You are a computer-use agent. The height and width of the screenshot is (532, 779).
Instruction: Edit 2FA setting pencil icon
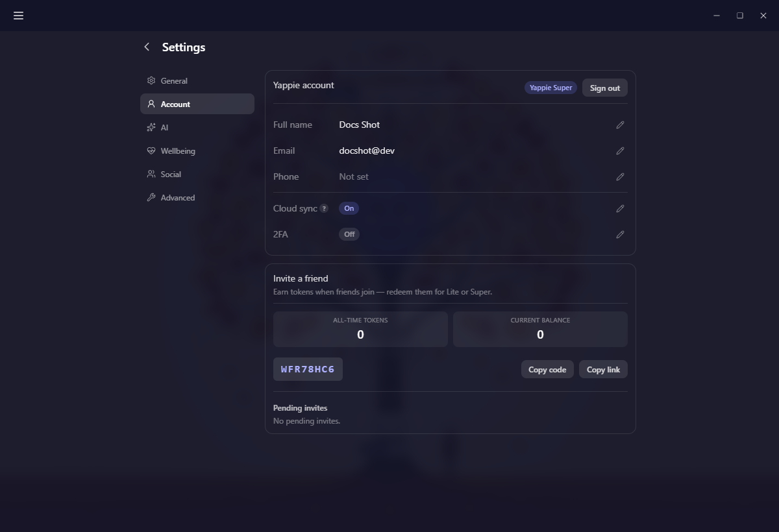click(x=620, y=234)
